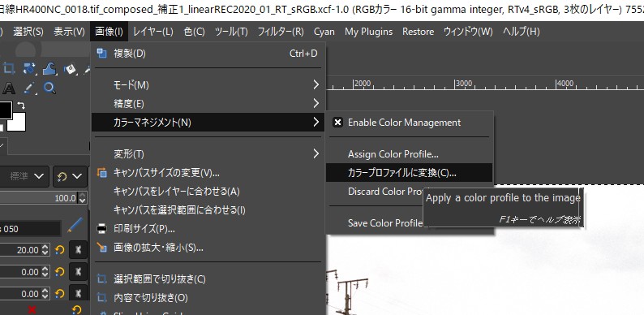Select the Color Picker tool
This screenshot has height=315, width=644.
(x=29, y=88)
